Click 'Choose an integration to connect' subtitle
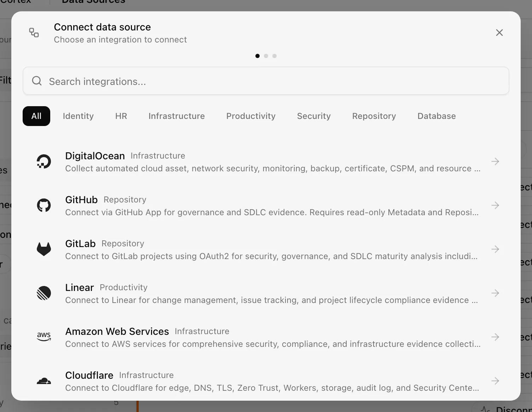The width and height of the screenshot is (532, 412). (120, 40)
